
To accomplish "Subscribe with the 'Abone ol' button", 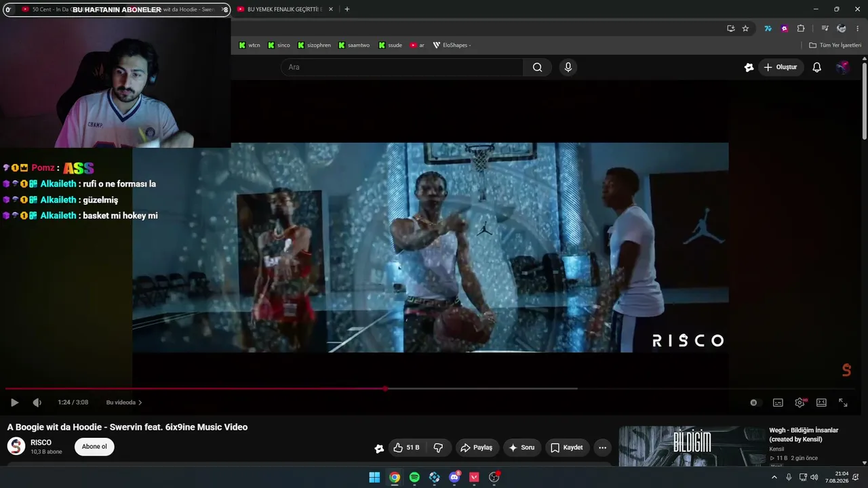I will (94, 447).
